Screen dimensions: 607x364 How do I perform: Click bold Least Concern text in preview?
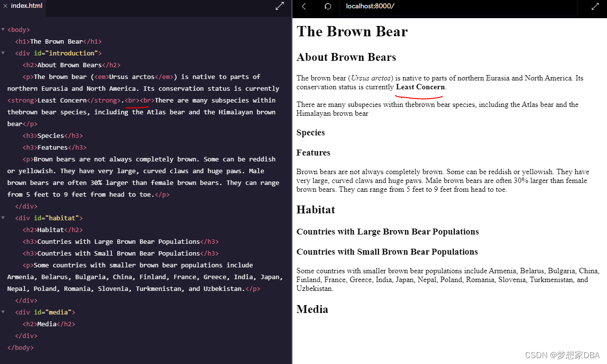click(x=420, y=87)
